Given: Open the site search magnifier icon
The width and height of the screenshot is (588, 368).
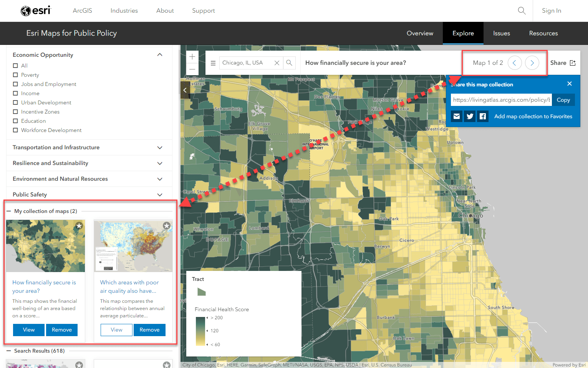Looking at the screenshot, I should click(522, 11).
